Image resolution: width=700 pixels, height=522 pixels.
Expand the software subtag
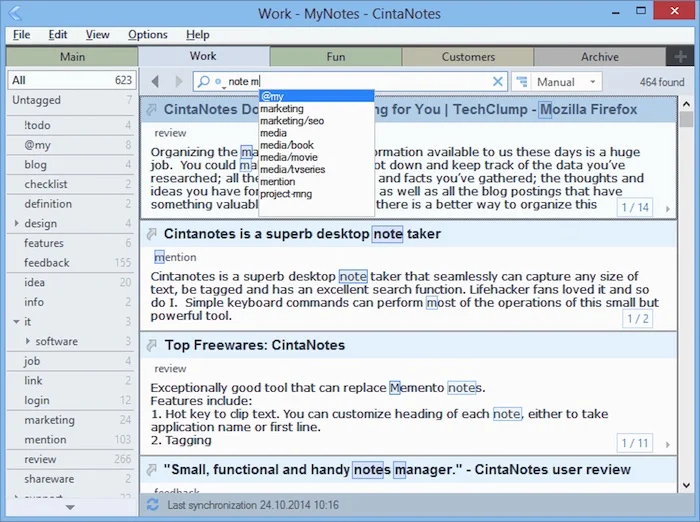point(28,341)
